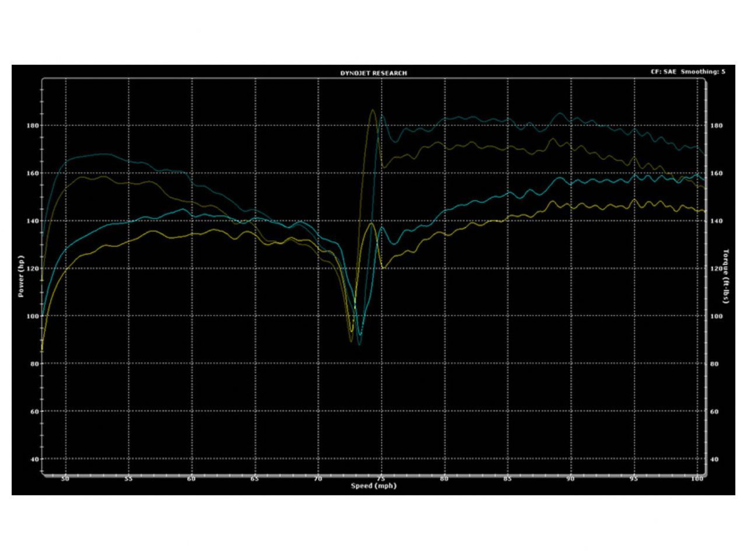Image resolution: width=747 pixels, height=560 pixels.
Task: Click the 80 mph tick label
Action: [444, 479]
